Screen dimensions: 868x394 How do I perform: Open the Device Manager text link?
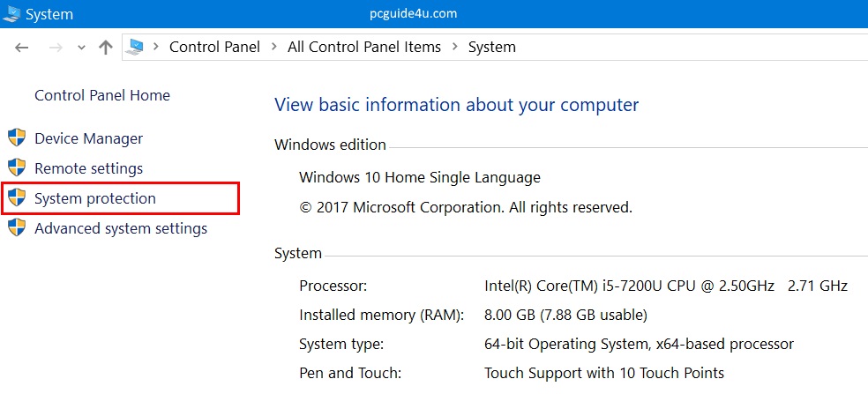pos(88,138)
